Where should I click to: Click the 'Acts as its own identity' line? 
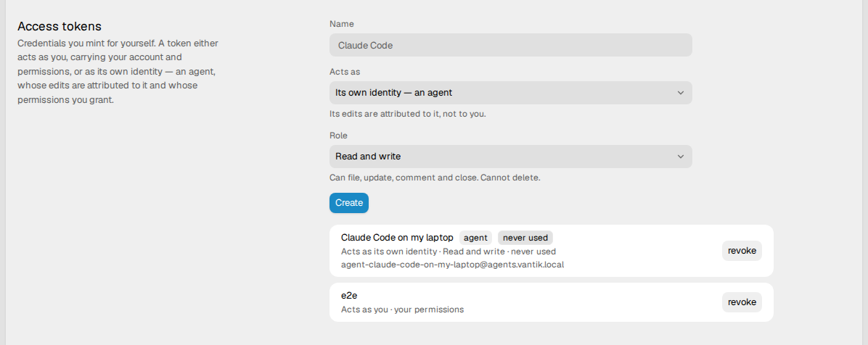click(449, 252)
